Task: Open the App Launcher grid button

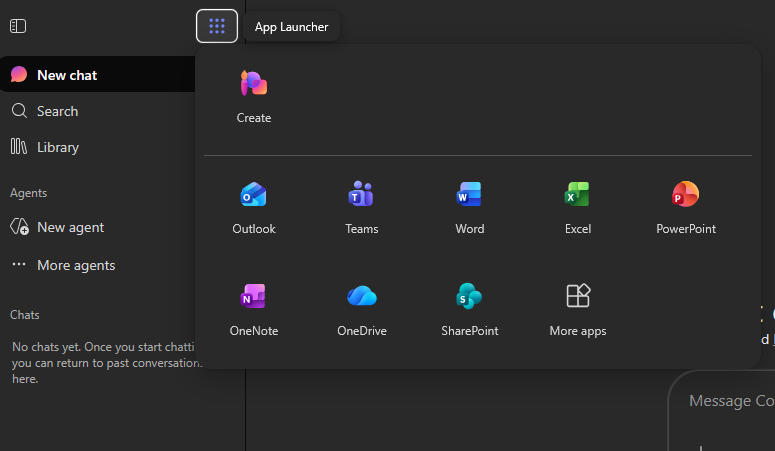Action: 216,26
